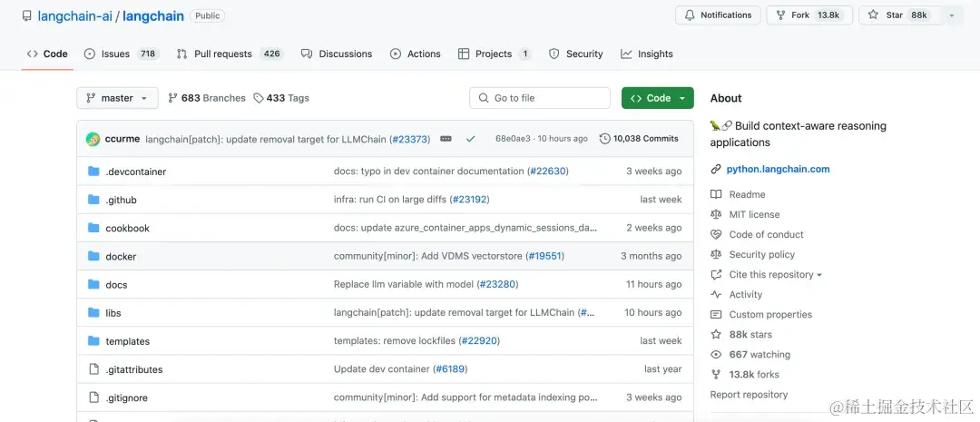Open the Security tab

click(575, 54)
